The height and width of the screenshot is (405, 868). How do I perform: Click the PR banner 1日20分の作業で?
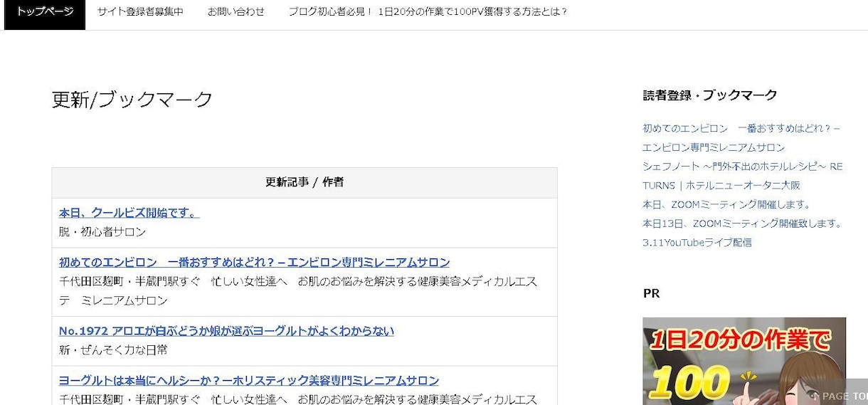pos(744,361)
